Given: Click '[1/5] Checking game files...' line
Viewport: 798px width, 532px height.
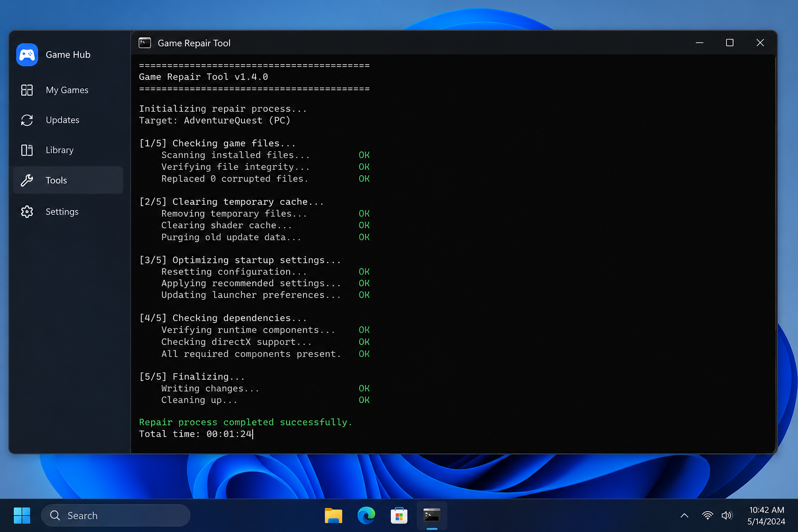Looking at the screenshot, I should pos(217,143).
